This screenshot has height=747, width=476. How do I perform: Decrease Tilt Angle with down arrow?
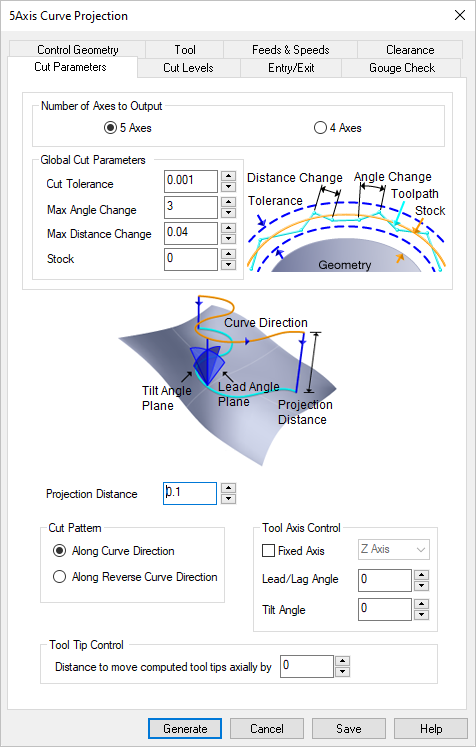(422, 615)
